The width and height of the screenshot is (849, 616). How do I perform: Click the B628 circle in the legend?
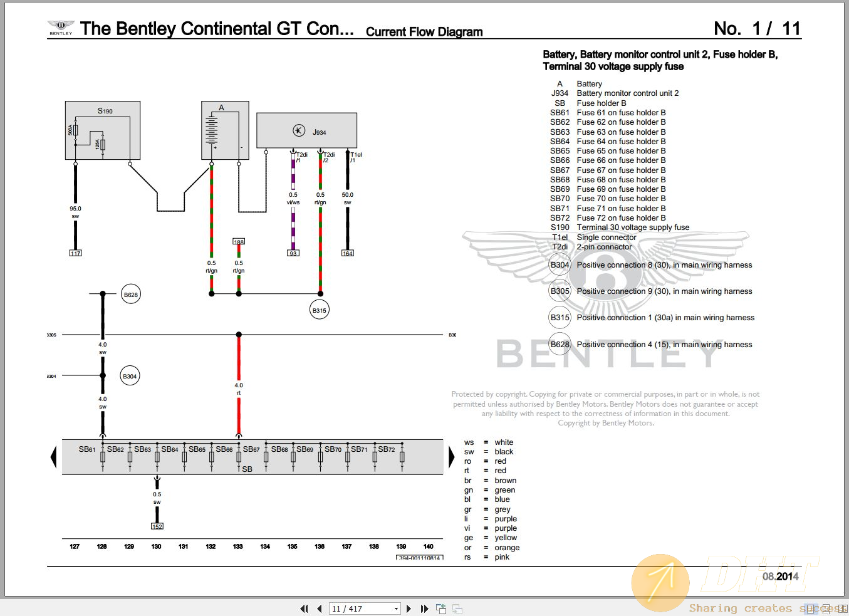click(560, 344)
